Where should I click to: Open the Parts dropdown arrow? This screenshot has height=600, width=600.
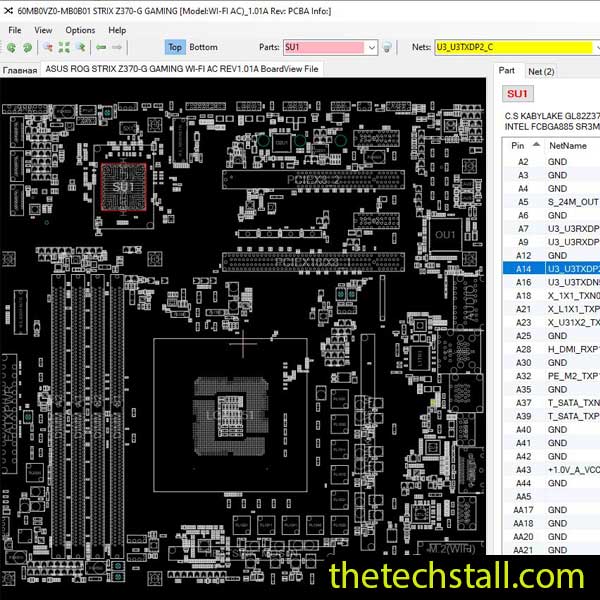click(x=371, y=47)
